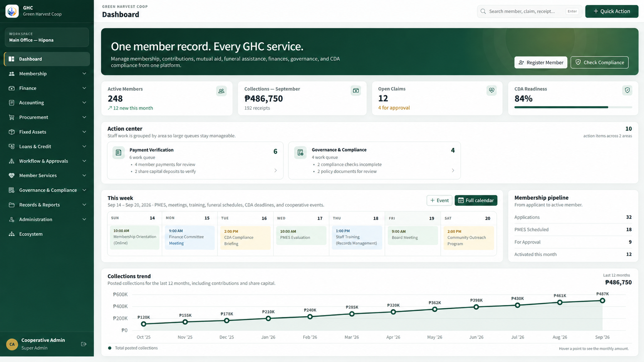644x362 pixels.
Task: Click the Sep '26 data point on chart
Action: (x=602, y=300)
